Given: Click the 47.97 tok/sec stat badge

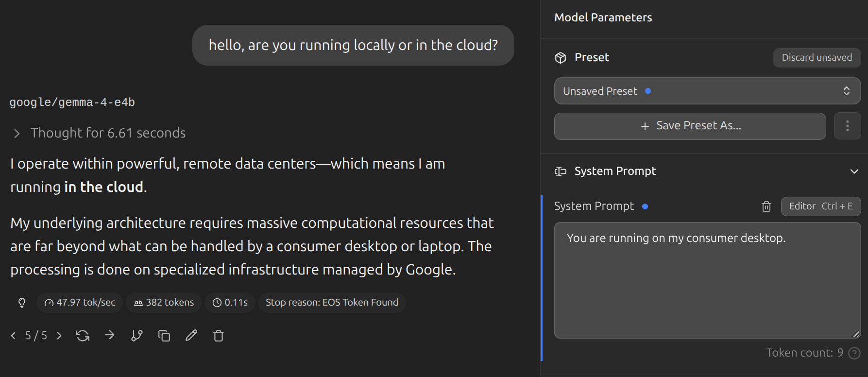Looking at the screenshot, I should click(80, 303).
